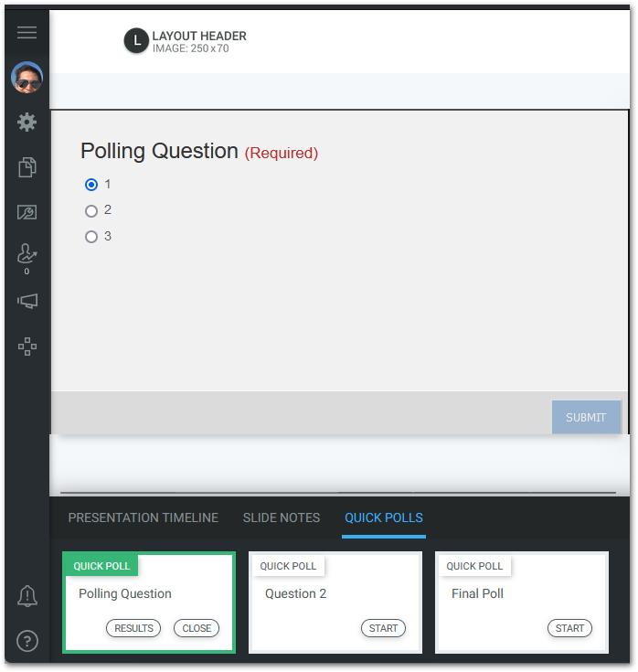The image size is (638, 672).
Task: Open the attendee analytics icon
Action: pos(27,254)
